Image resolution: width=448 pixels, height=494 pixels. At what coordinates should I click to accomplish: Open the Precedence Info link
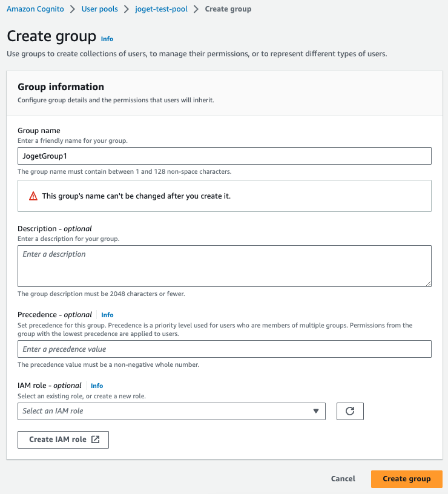107,315
